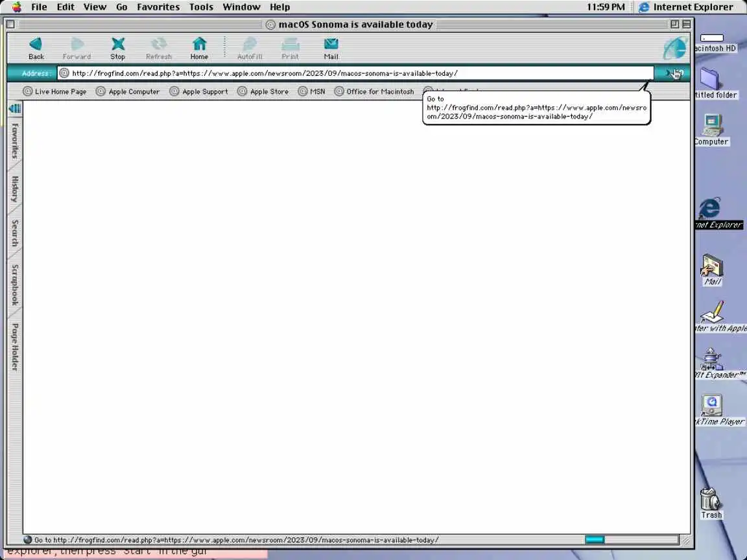Viewport: 747px width, 560px height.
Task: Open the Go menu
Action: click(122, 6)
